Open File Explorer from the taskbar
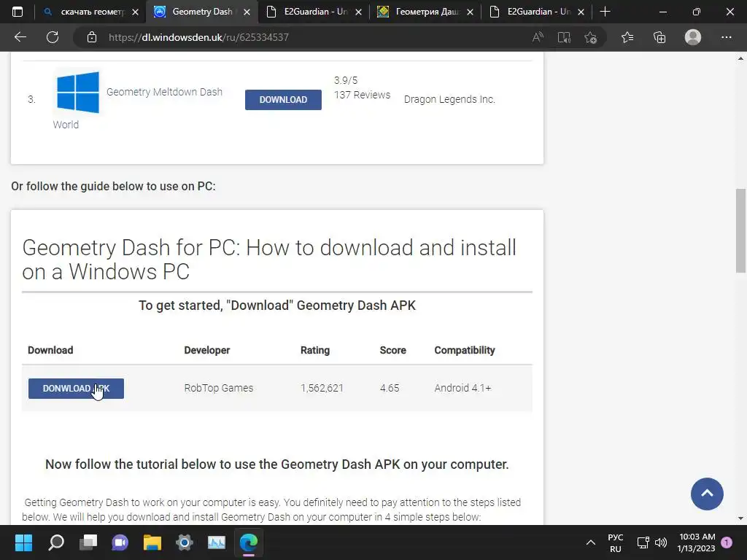Image resolution: width=747 pixels, height=560 pixels. tap(152, 542)
